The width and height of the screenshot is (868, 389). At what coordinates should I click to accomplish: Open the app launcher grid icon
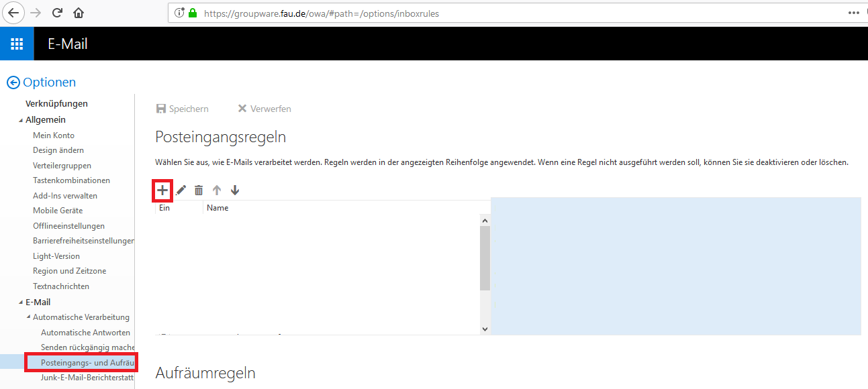17,44
